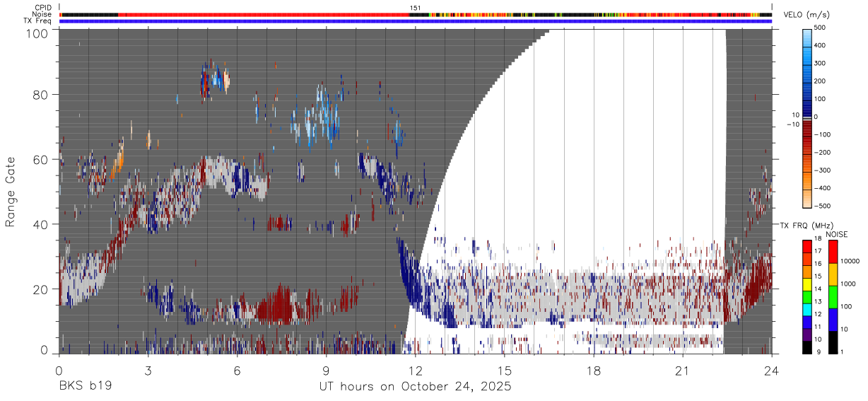Image resolution: width=868 pixels, height=401 pixels.
Task: Click y-axis tick label 80
Action: (42, 96)
